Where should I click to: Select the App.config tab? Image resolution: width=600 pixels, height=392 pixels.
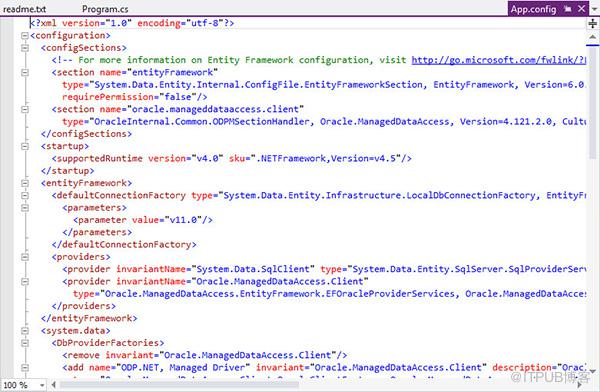pos(533,9)
